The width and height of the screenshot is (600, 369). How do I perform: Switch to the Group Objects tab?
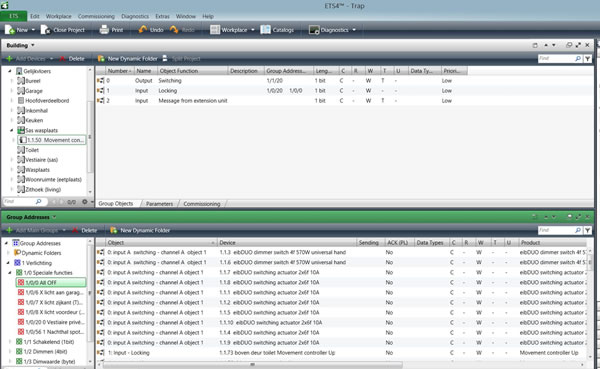coord(116,204)
